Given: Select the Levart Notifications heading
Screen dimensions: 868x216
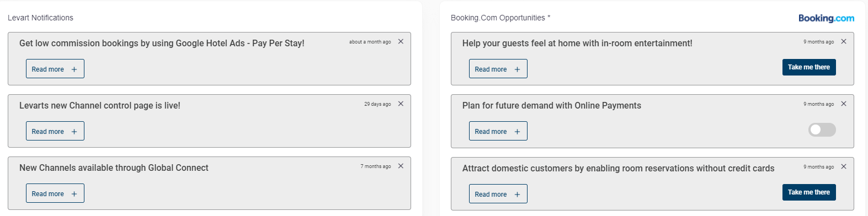Looking at the screenshot, I should coord(40,18).
